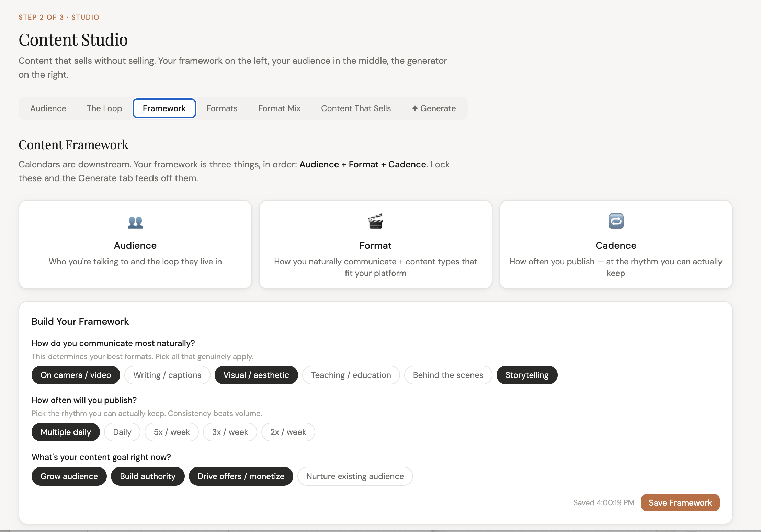The image size is (761, 532).
Task: Toggle the Build authority goal
Action: click(x=148, y=476)
